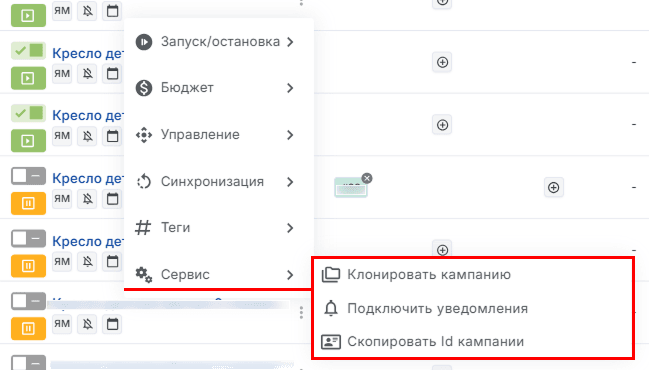Click orange pause button in blurred-name row
Screen dimensions: 649x370
[28, 328]
